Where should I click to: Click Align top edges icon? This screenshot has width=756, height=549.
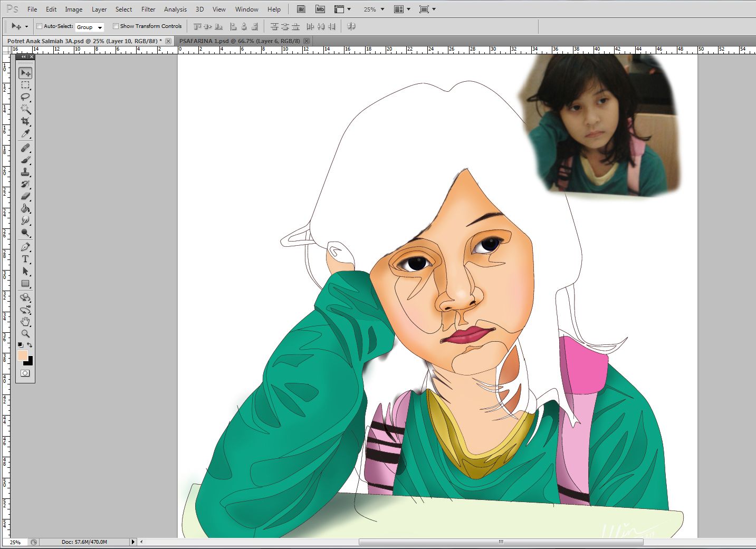197,26
